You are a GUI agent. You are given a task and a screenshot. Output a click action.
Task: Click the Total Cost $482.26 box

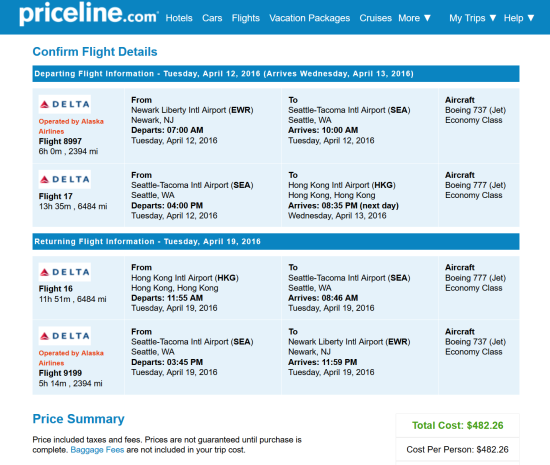pos(457,425)
